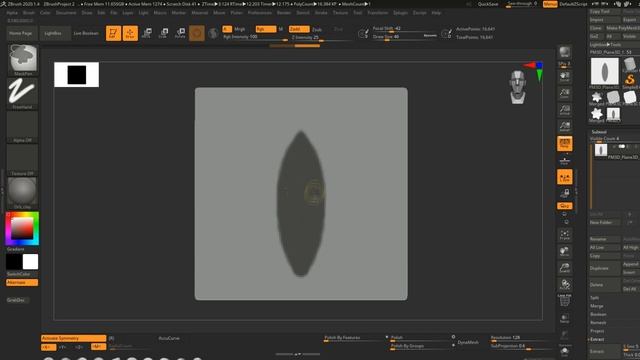Click the Duplicate subtool button
This screenshot has height=360, width=640.
tap(604, 268)
